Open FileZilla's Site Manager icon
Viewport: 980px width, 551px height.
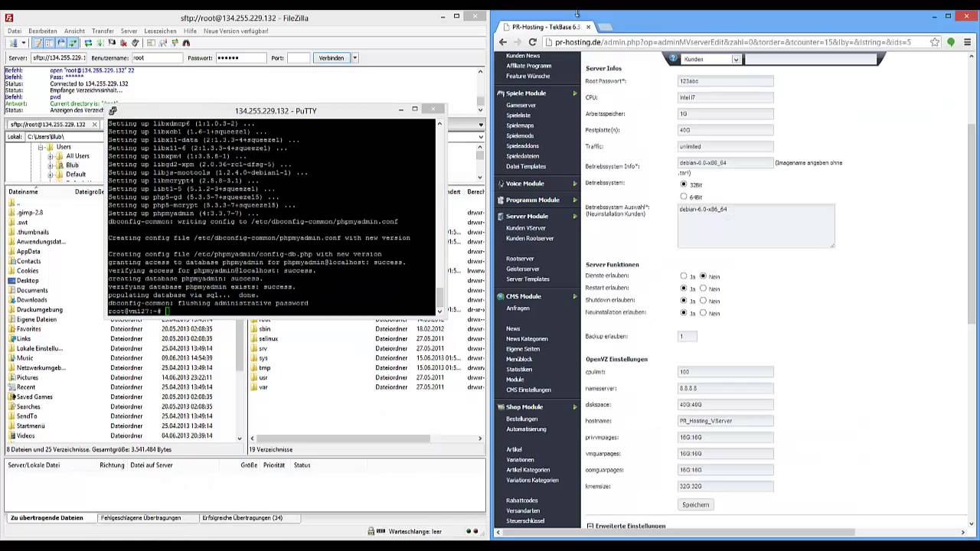point(13,43)
